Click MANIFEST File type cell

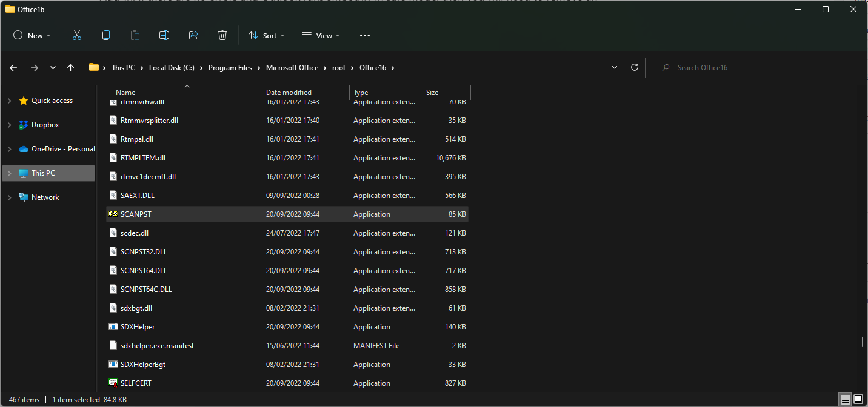coord(376,346)
